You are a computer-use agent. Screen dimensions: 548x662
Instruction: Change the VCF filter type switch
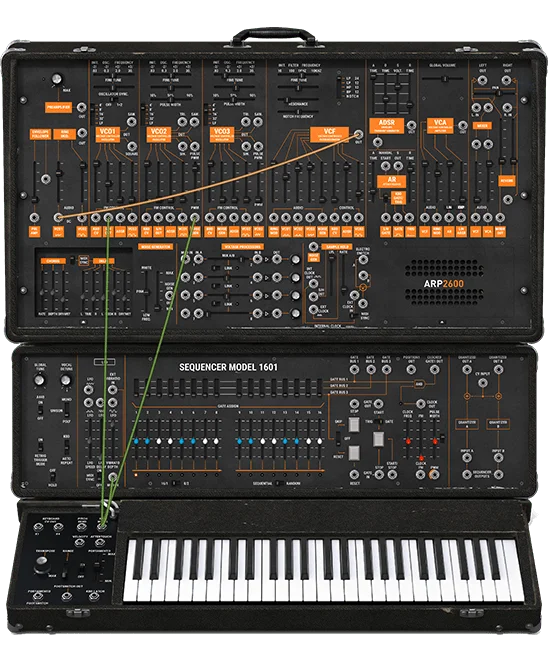click(x=339, y=87)
